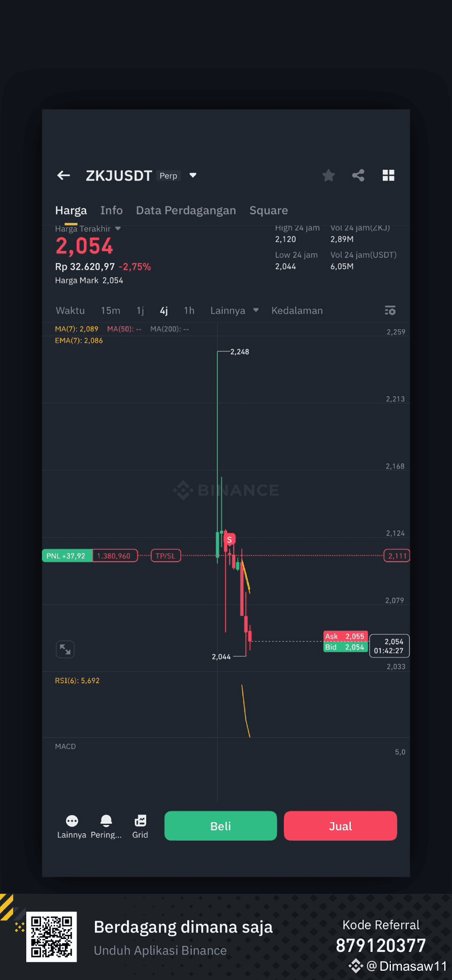
Task: Open the Data Perdagangan tab
Action: coord(186,210)
